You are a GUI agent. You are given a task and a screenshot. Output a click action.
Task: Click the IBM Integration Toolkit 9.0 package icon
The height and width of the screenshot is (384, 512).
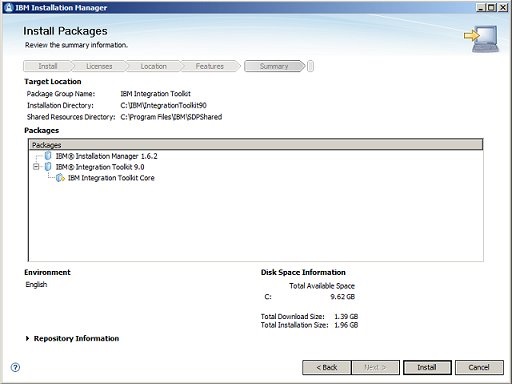[48, 167]
